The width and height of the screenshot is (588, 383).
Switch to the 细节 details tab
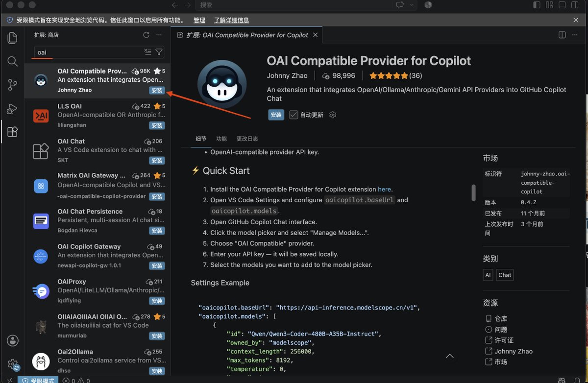pos(201,139)
